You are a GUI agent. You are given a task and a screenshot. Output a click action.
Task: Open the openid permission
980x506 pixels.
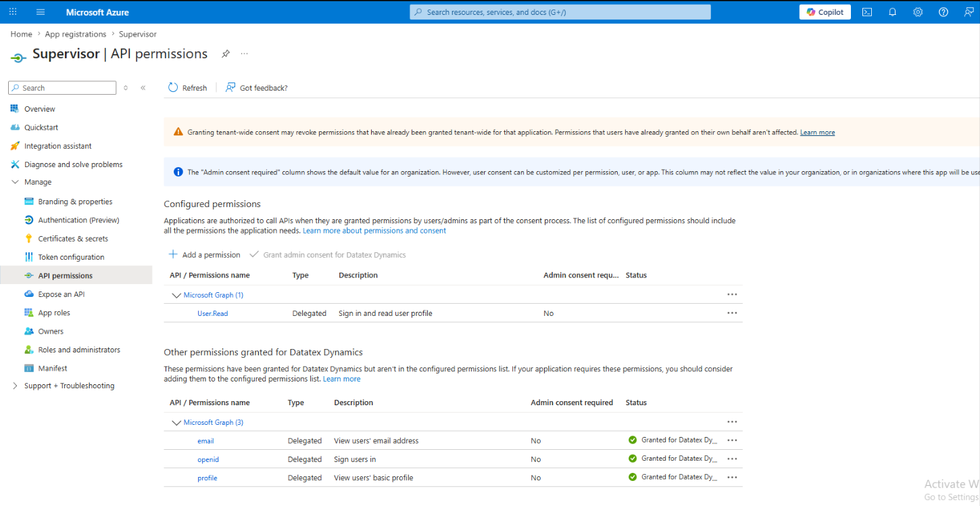point(208,460)
